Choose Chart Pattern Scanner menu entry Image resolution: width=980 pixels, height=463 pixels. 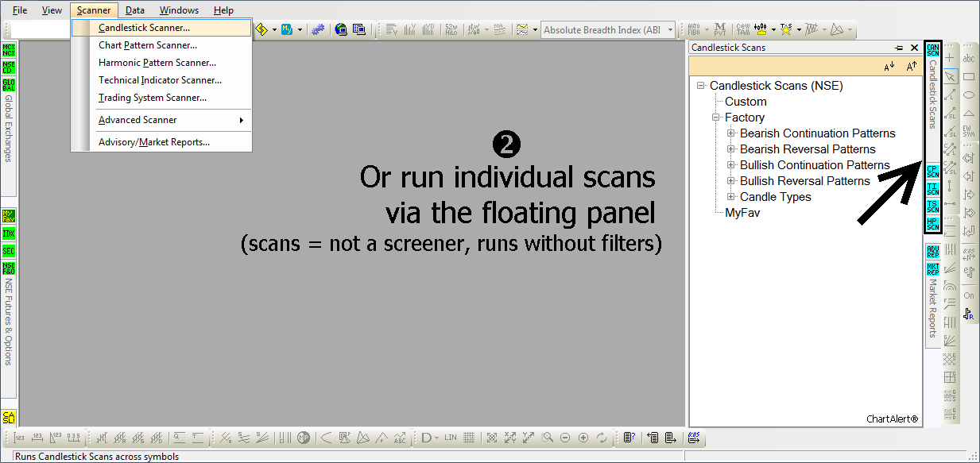(161, 45)
